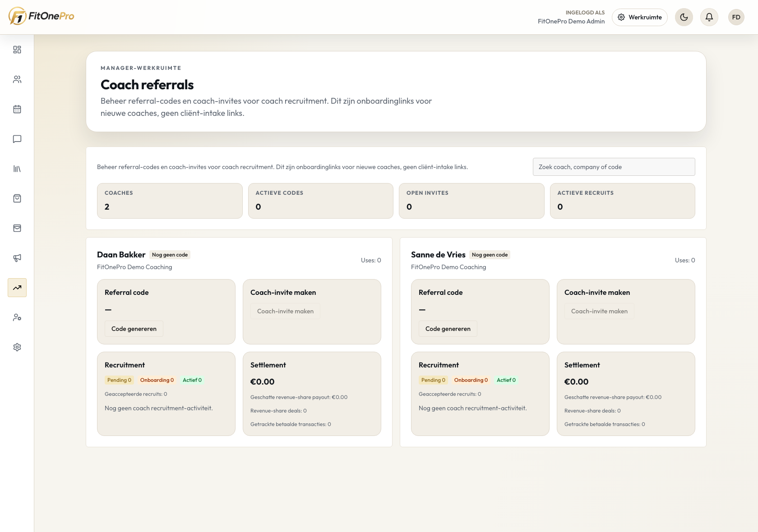Click Onboarding 0 badge in Sanne de Vries's Recruitment

[x=471, y=380]
